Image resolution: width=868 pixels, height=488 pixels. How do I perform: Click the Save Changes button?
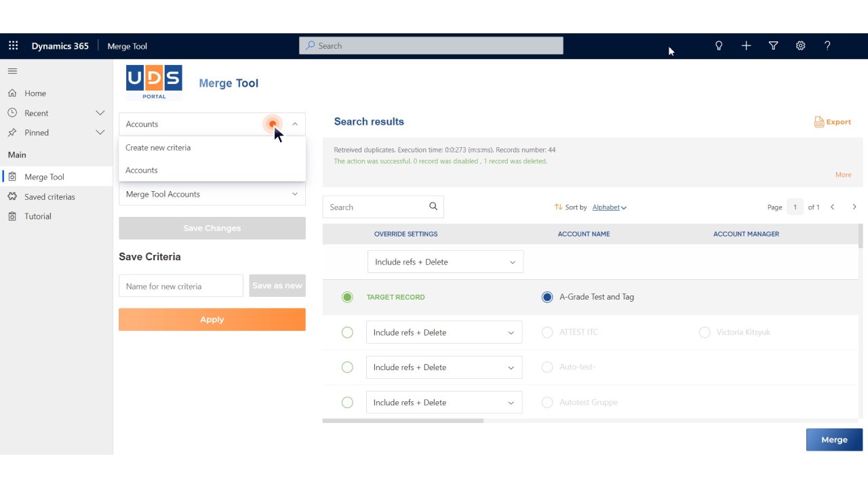[x=212, y=228]
